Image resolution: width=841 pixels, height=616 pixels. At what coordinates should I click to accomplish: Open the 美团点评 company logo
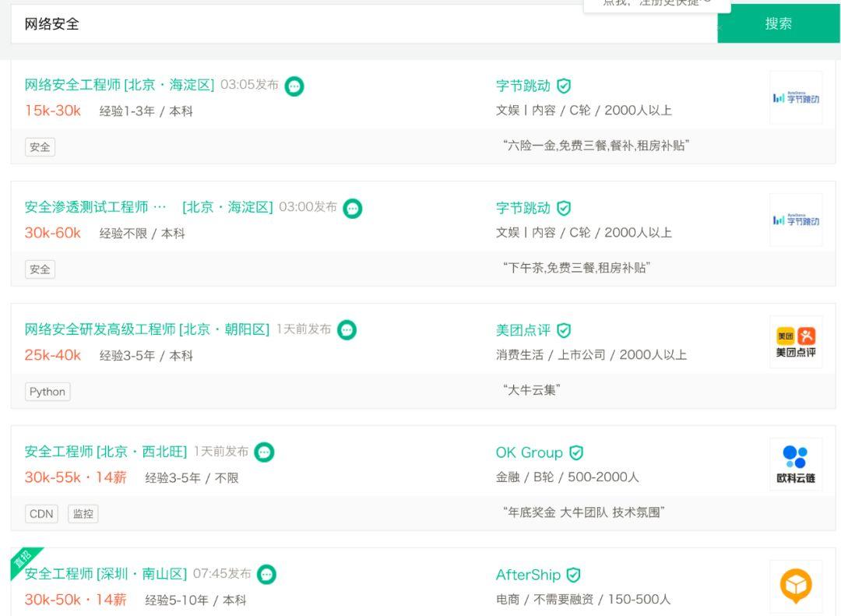[x=796, y=343]
